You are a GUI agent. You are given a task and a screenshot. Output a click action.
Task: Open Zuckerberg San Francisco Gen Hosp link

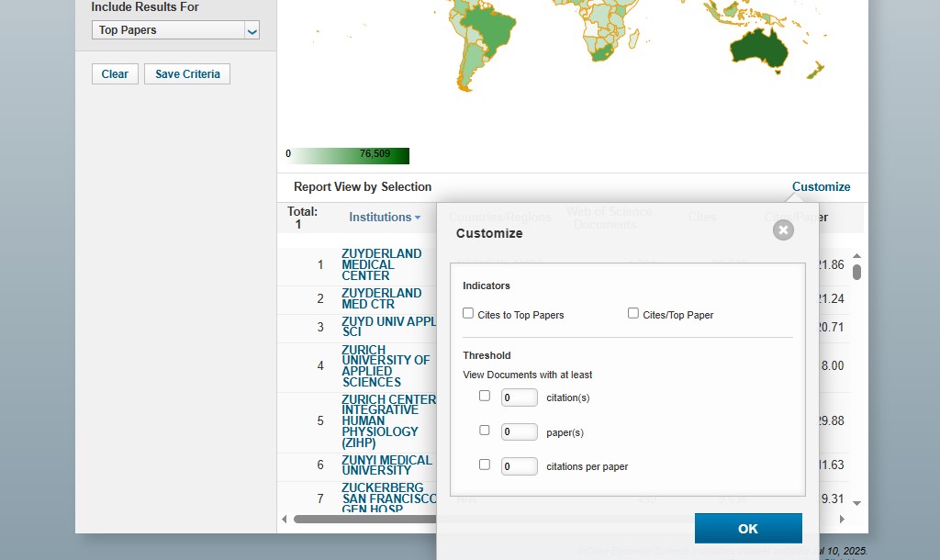pyautogui.click(x=389, y=498)
